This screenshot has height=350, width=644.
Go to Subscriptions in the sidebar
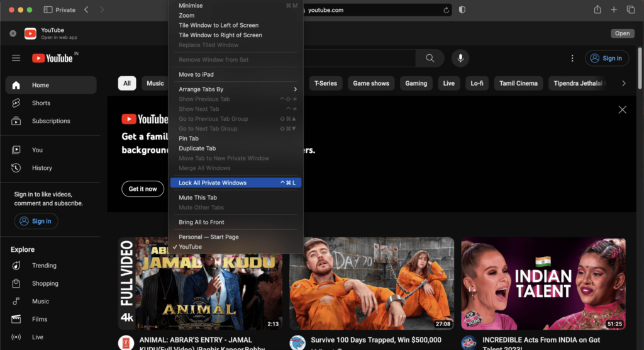point(51,121)
